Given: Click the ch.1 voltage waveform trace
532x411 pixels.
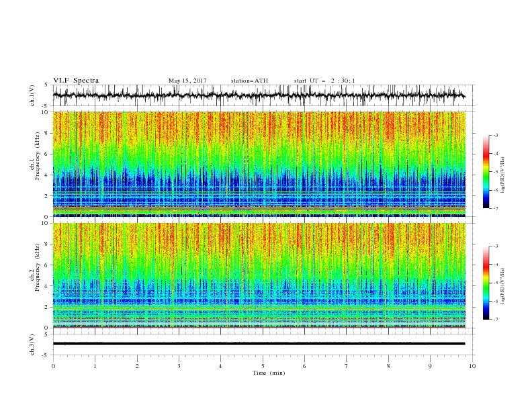Looking at the screenshot, I should [259, 95].
